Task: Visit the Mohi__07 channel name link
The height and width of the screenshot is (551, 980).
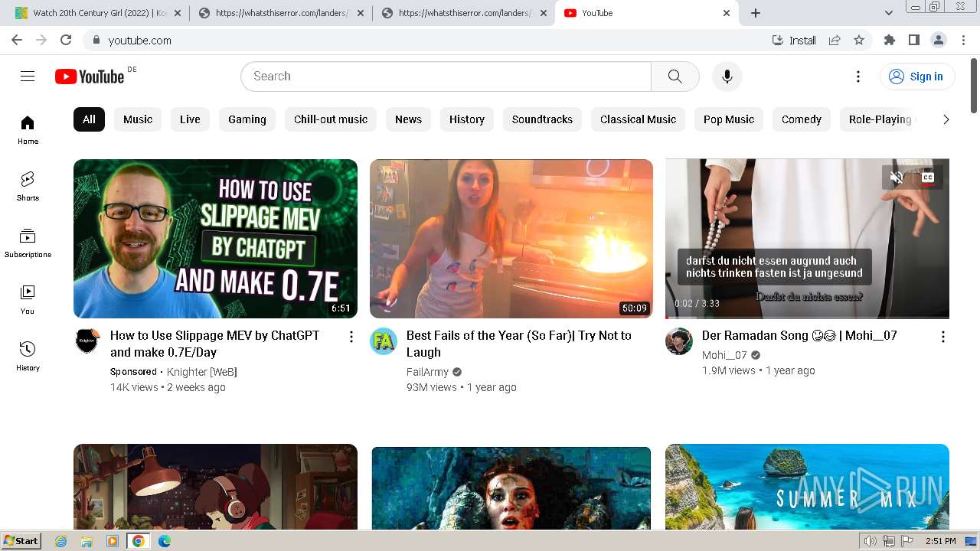Action: point(724,355)
